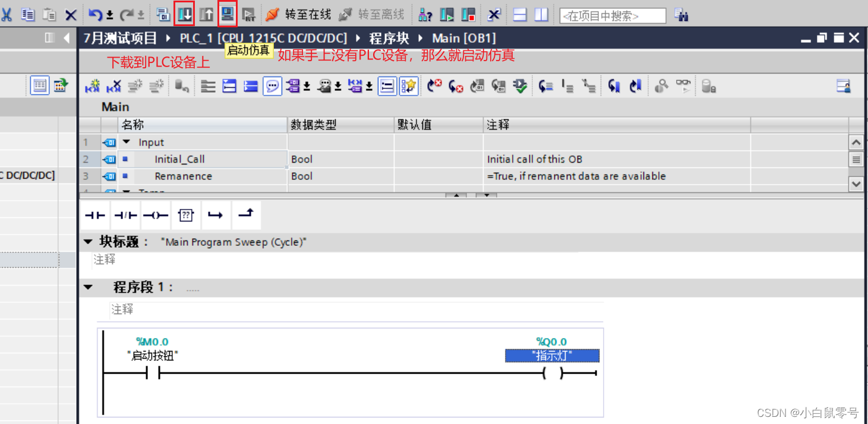Split editor space horizontally
The image size is (868, 424).
[520, 15]
